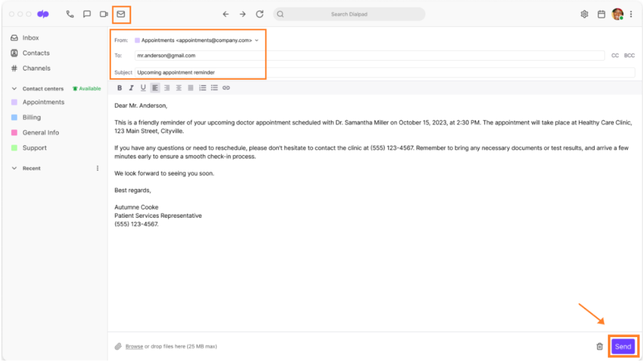Open the calendar icon
644x363 pixels.
point(601,14)
